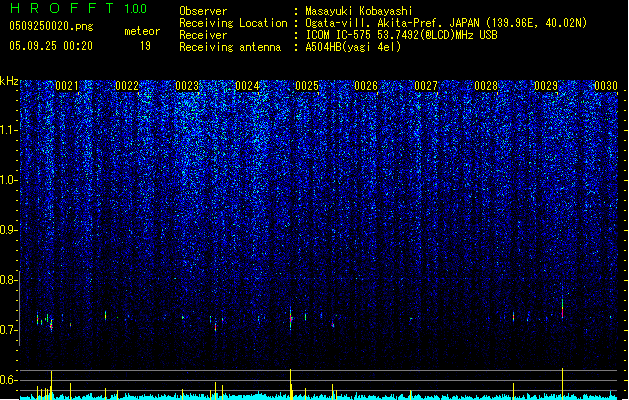Click time marker 0027
Image resolution: width=629 pixels, height=400 pixels.
pyautogui.click(x=426, y=86)
